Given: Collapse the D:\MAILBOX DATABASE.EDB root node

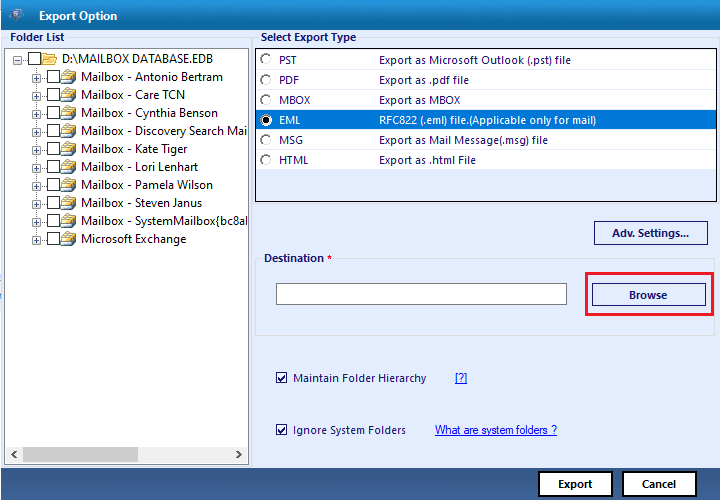Looking at the screenshot, I should pyautogui.click(x=18, y=59).
